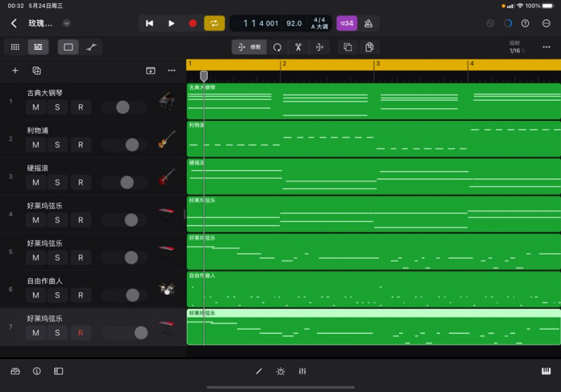561x392 pixels.
Task: Select the scissors split tool
Action: pos(298,47)
